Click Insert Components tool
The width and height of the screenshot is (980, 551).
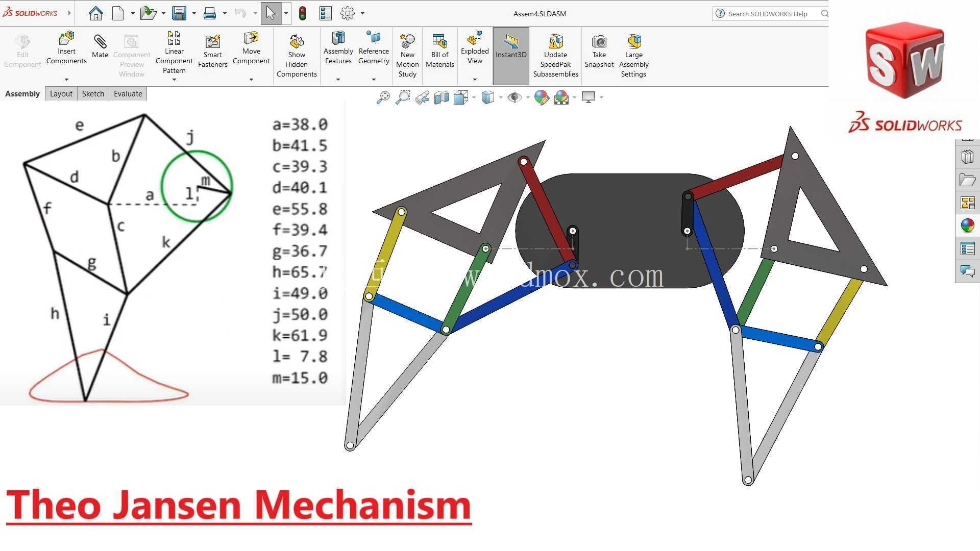pyautogui.click(x=66, y=47)
